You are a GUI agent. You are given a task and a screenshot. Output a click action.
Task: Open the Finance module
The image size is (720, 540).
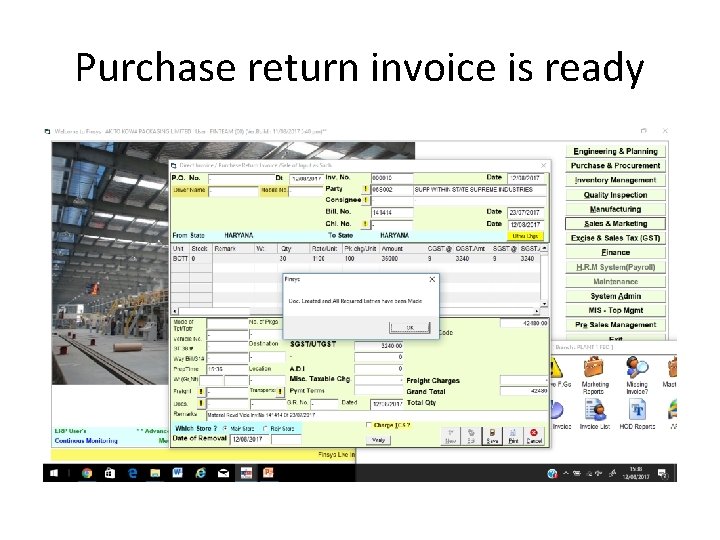pos(615,253)
